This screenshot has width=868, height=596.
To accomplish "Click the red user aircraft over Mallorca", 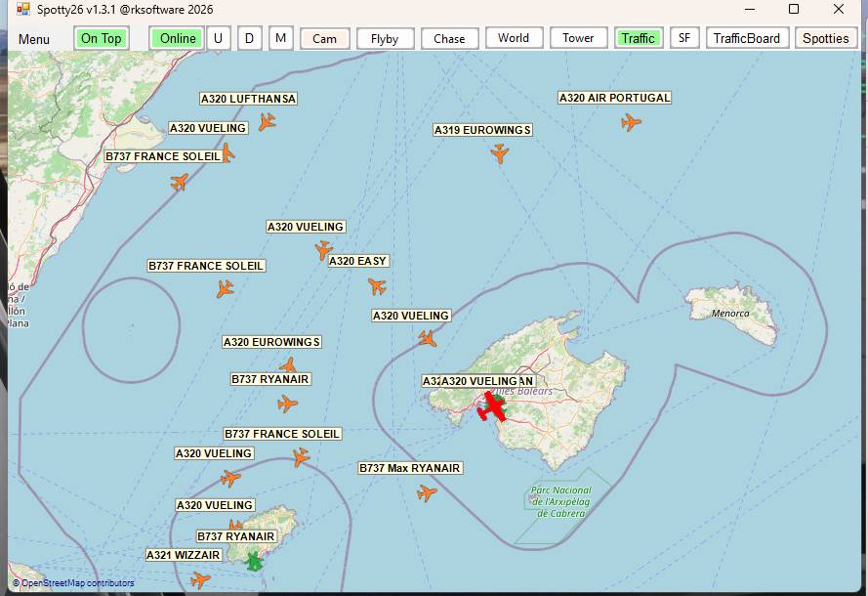I will [492, 406].
